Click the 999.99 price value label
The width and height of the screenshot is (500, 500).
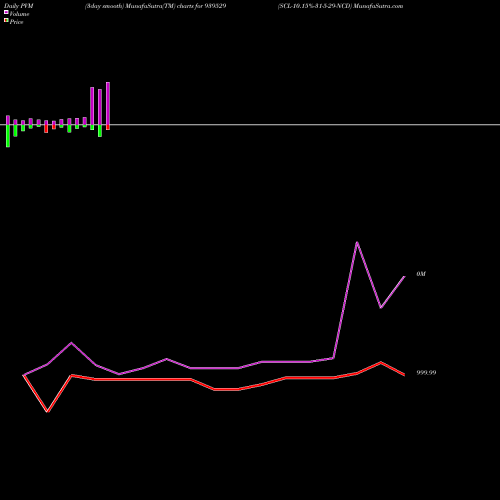[x=426, y=373]
